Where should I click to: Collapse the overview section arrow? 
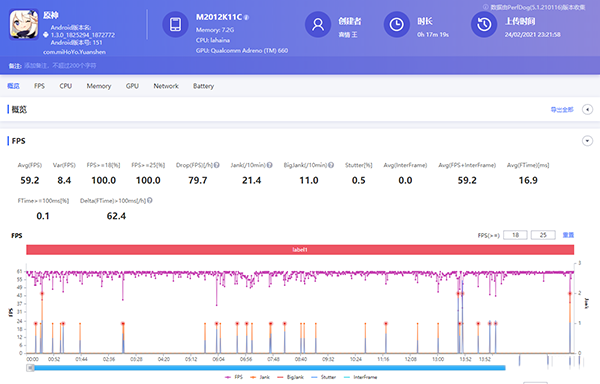coord(587,109)
